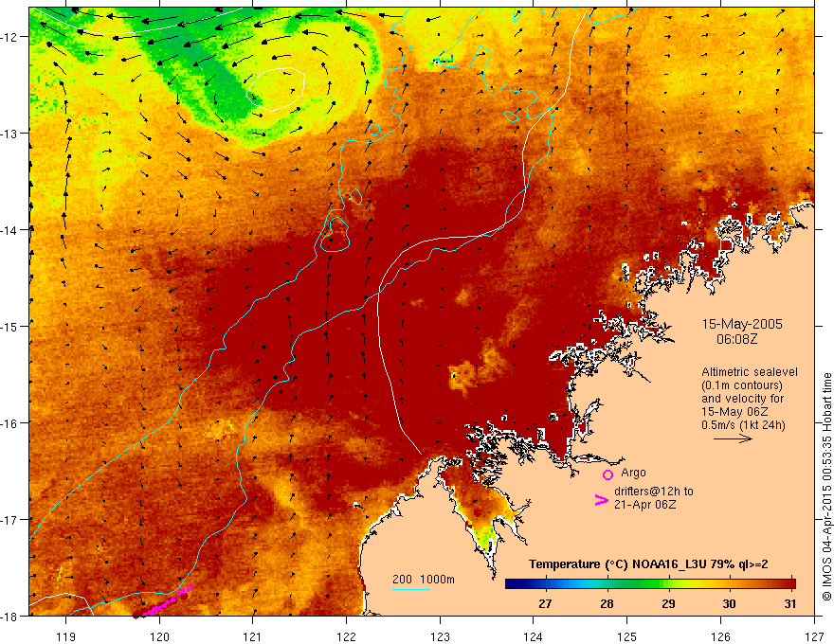Click the '15-May-2005' date text
The image size is (834, 644).
coord(742,324)
